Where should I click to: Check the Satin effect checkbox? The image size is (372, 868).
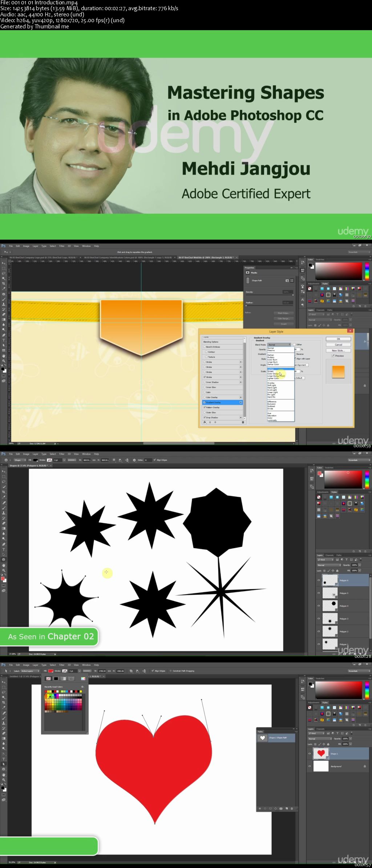click(x=205, y=392)
